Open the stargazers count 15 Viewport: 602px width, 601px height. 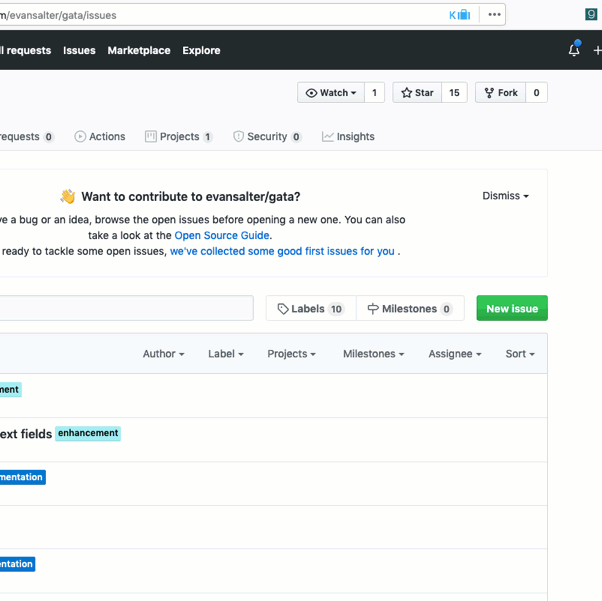(454, 93)
